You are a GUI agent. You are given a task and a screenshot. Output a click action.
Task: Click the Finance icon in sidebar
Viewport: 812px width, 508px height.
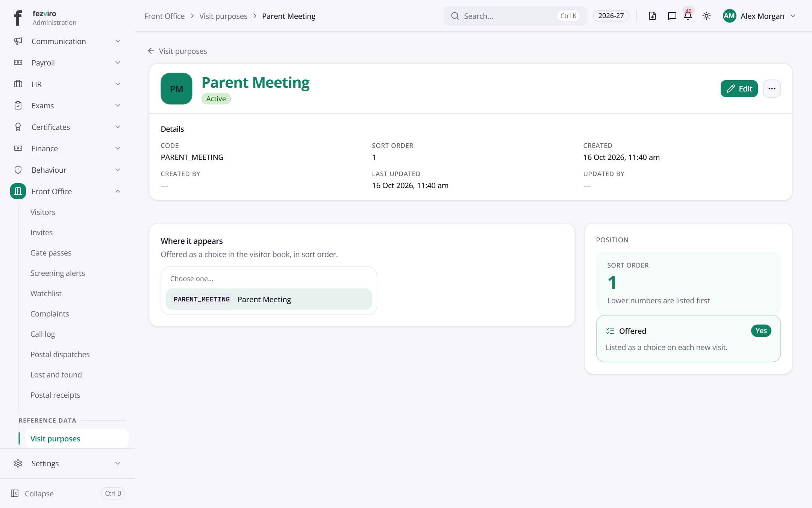(18, 149)
